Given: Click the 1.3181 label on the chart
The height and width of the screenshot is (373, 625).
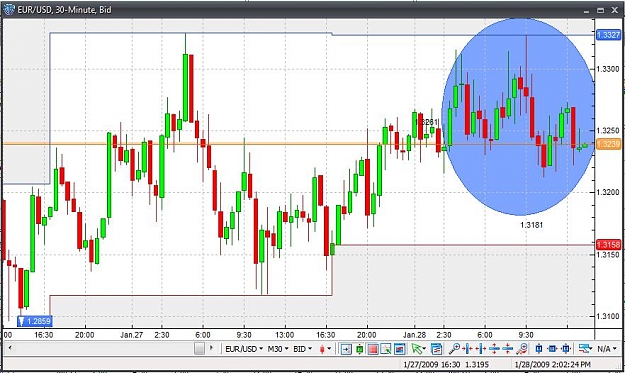Looking at the screenshot, I should [532, 225].
